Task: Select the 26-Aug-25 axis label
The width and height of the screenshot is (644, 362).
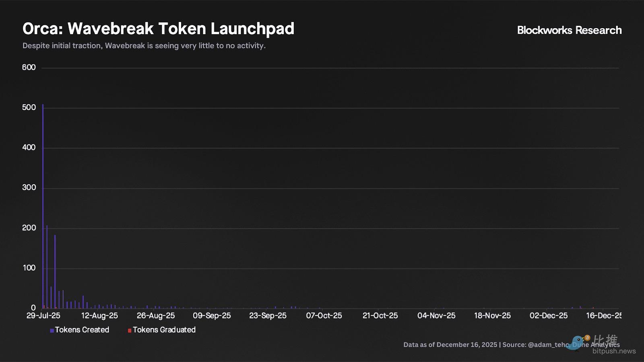Action: click(x=156, y=316)
